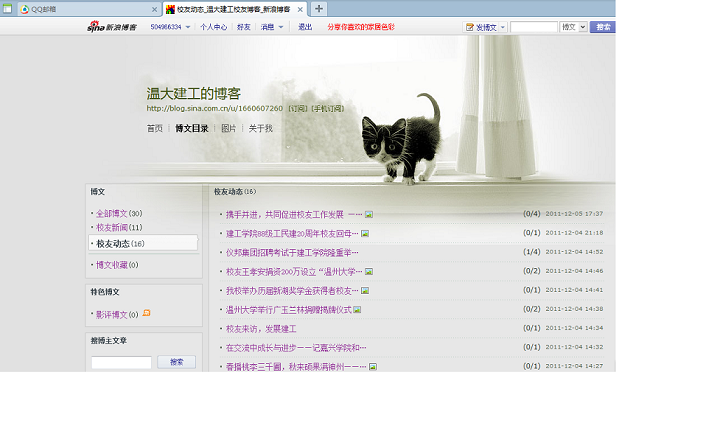
Task: Click image icon beside 温州大学举行 post
Action: coord(357,309)
